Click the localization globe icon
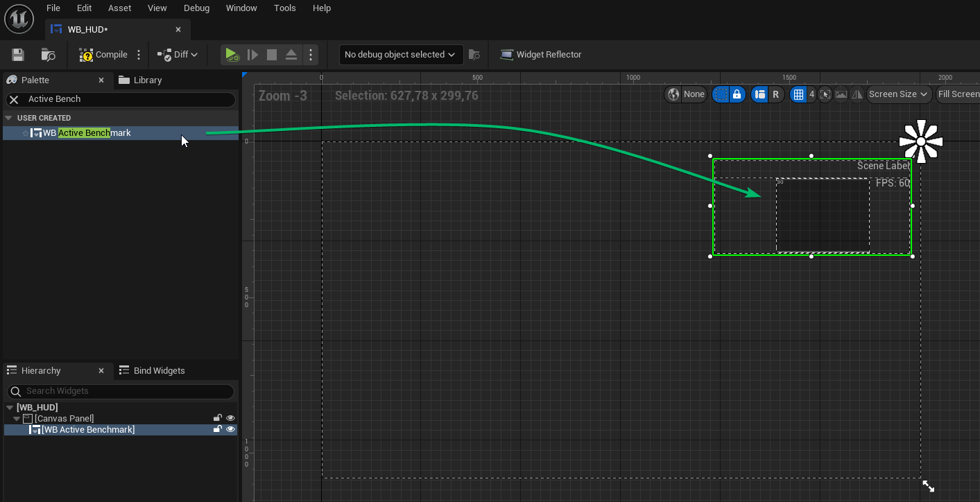This screenshot has height=502, width=980. tap(673, 94)
